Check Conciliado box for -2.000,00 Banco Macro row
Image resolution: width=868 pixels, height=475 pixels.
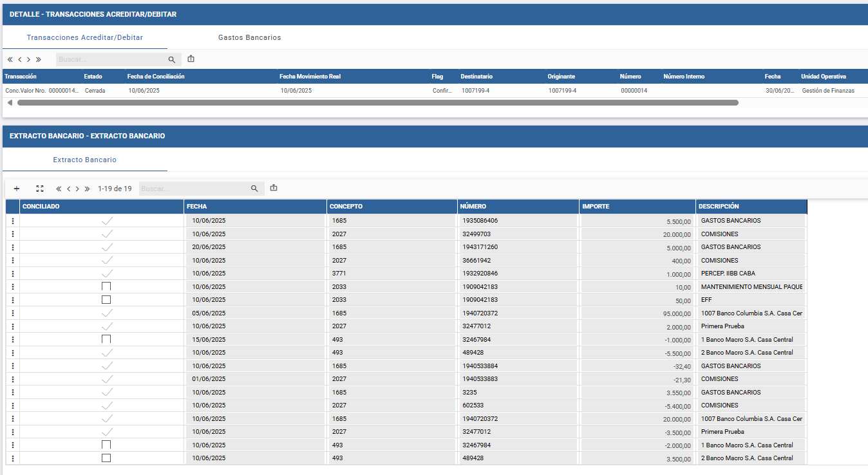(106, 445)
